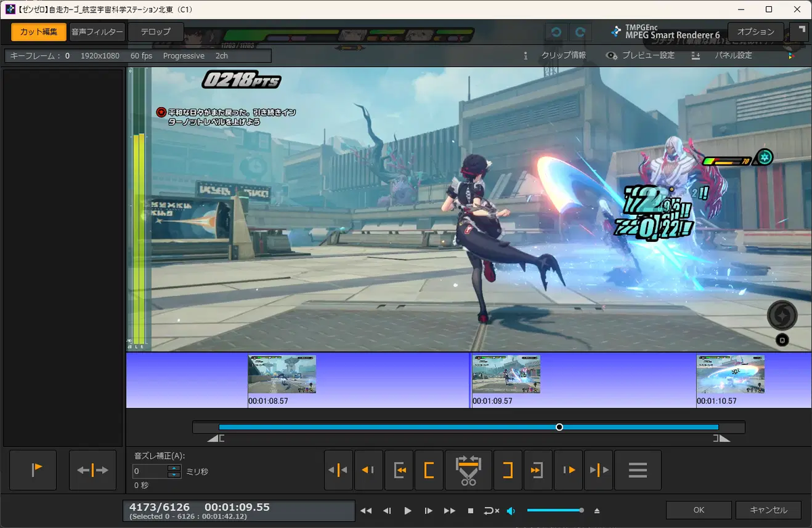Adjust the volume slider
This screenshot has height=528, width=812.
tap(555, 510)
